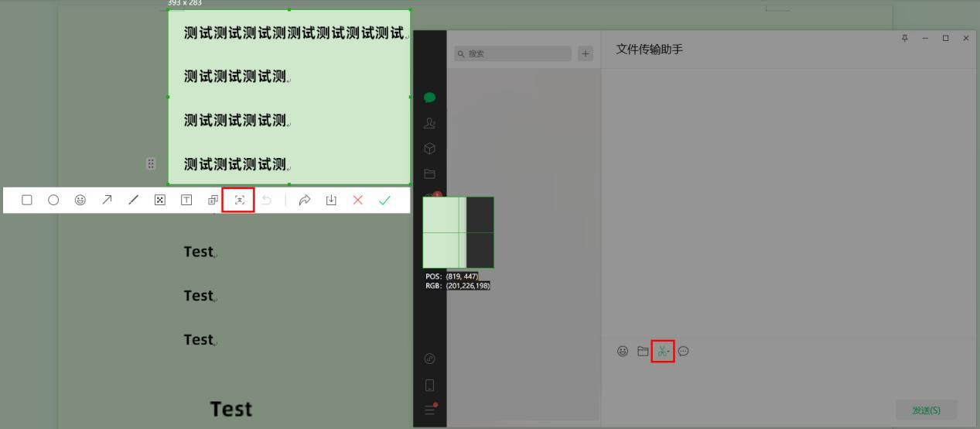The width and height of the screenshot is (980, 429).
Task: Confirm the screenshot with green checkmark
Action: [384, 200]
